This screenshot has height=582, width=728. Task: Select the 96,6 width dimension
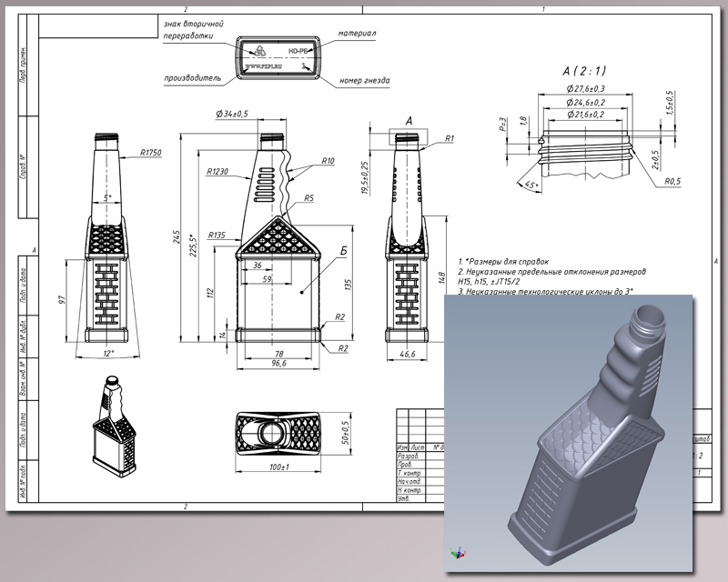(278, 364)
